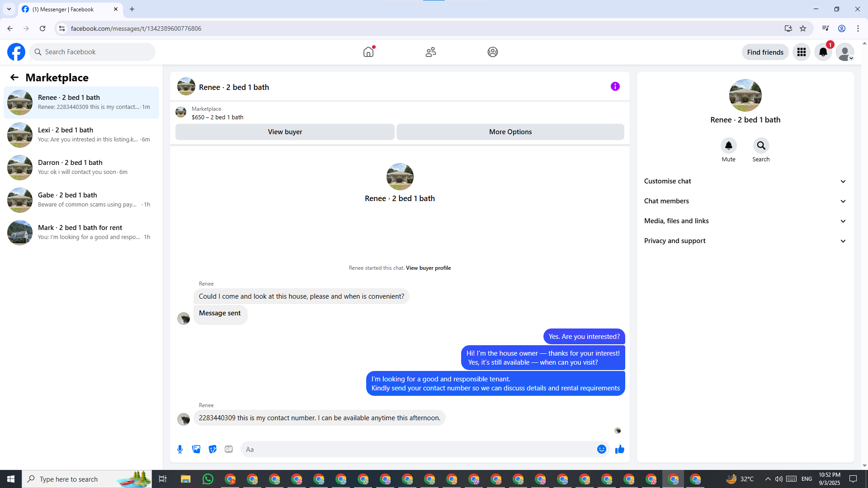The image size is (868, 488).
Task: Mute this conversation
Action: (x=728, y=145)
